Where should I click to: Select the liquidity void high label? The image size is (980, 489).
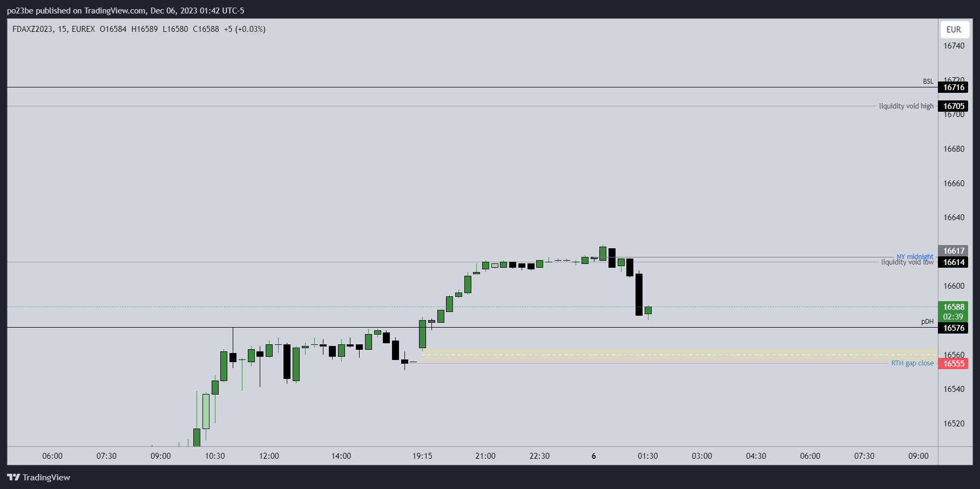point(906,106)
